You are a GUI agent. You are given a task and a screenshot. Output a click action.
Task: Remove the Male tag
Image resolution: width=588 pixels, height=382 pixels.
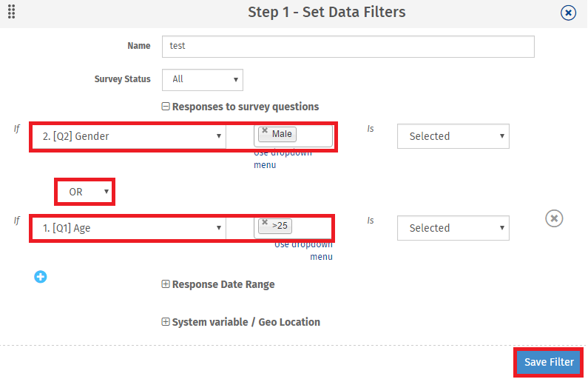click(265, 130)
